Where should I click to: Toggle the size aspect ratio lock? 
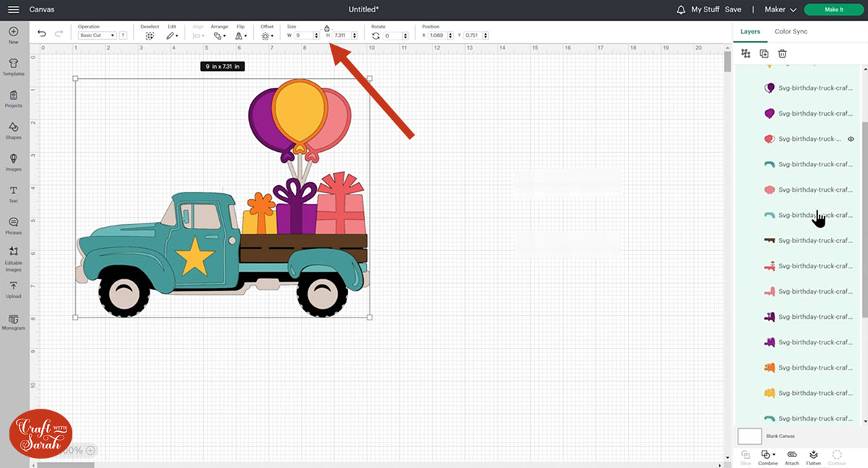tap(326, 28)
